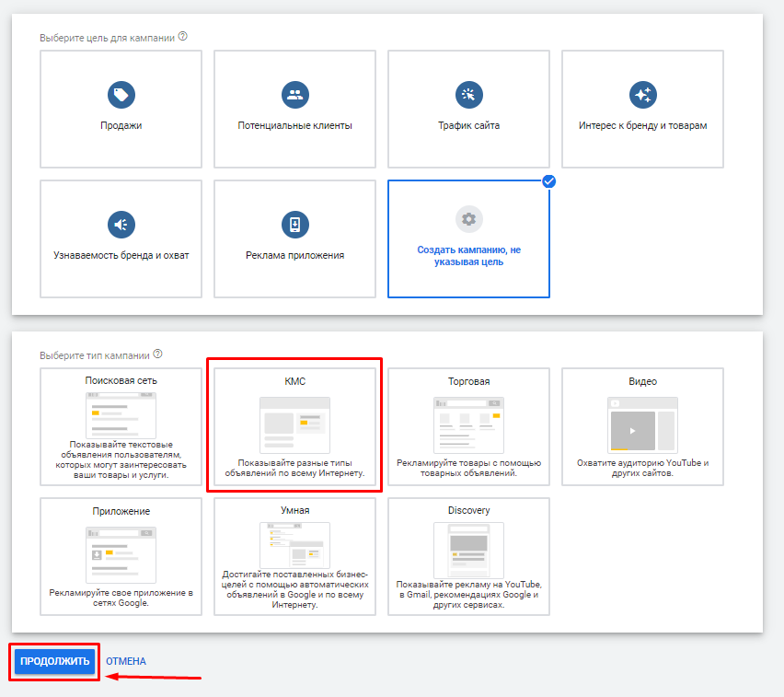784x697 pixels.
Task: Select the Умная campaign type card
Action: (x=294, y=557)
